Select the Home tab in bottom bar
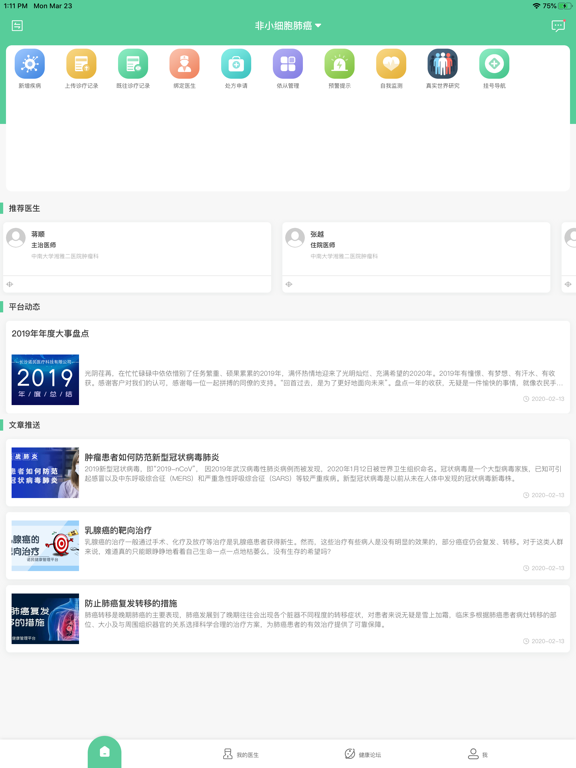 tap(104, 752)
